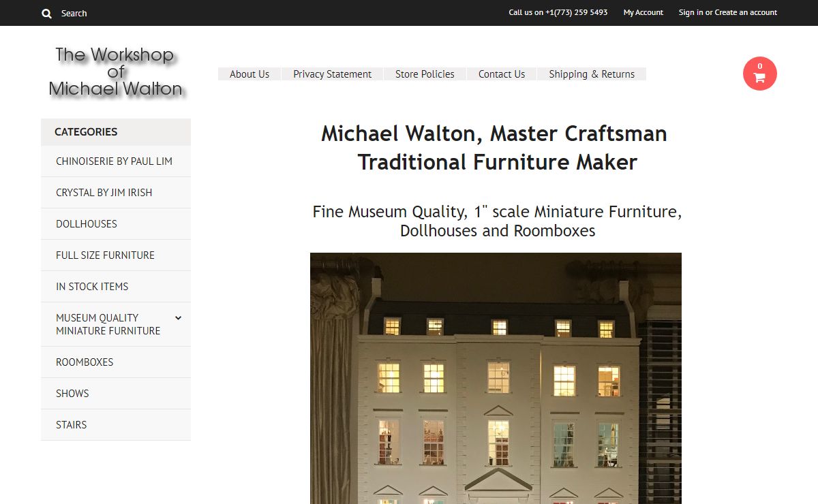Click Create an account link
818x504 pixels.
tap(746, 12)
